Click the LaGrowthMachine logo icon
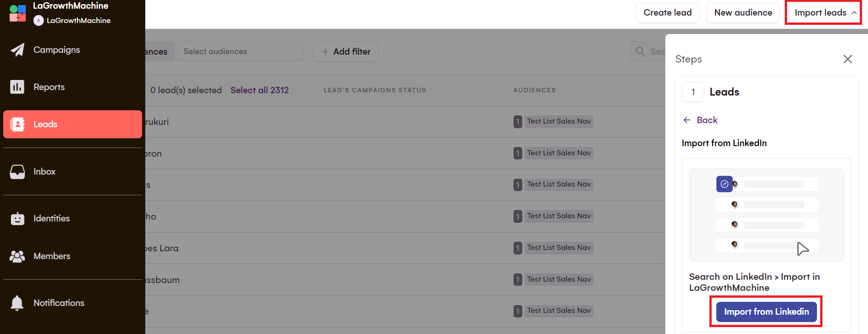Screen dimensions: 868x334 (17, 13)
